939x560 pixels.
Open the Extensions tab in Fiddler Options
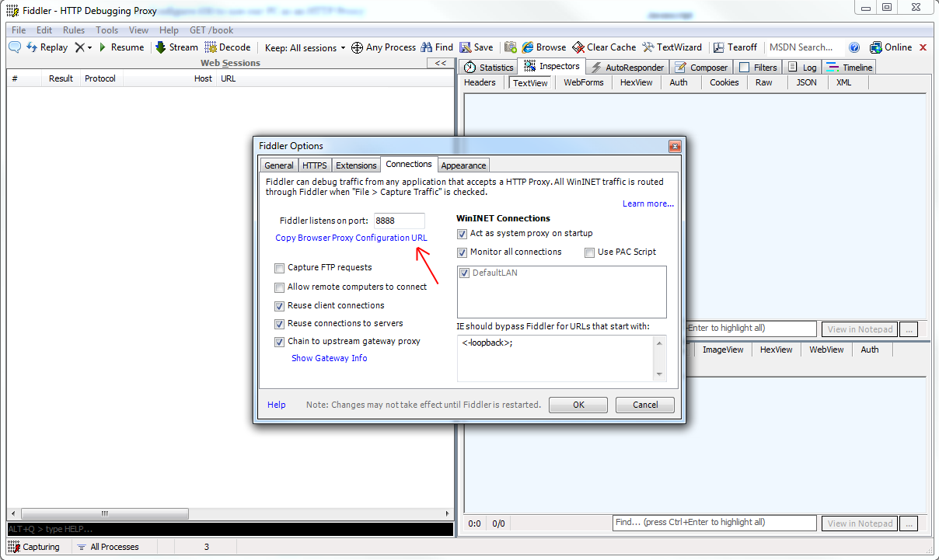coord(356,165)
